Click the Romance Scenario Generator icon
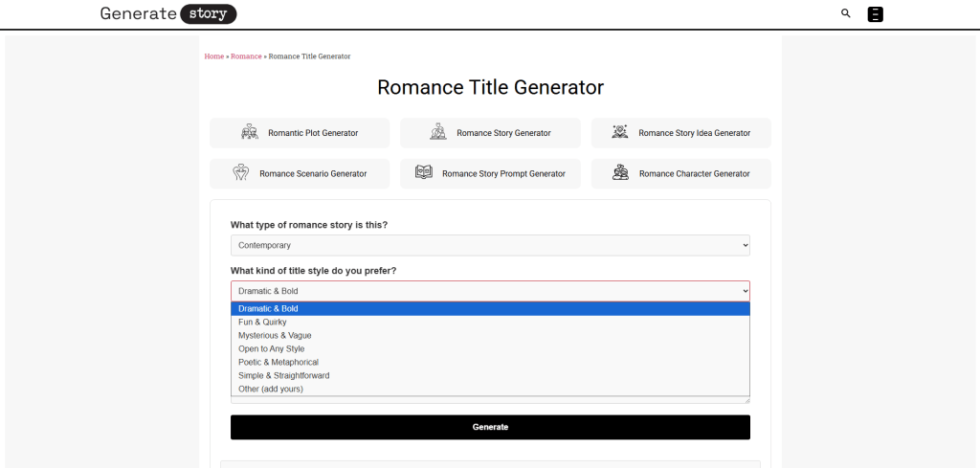Viewport: 980px width, 468px height. [241, 173]
